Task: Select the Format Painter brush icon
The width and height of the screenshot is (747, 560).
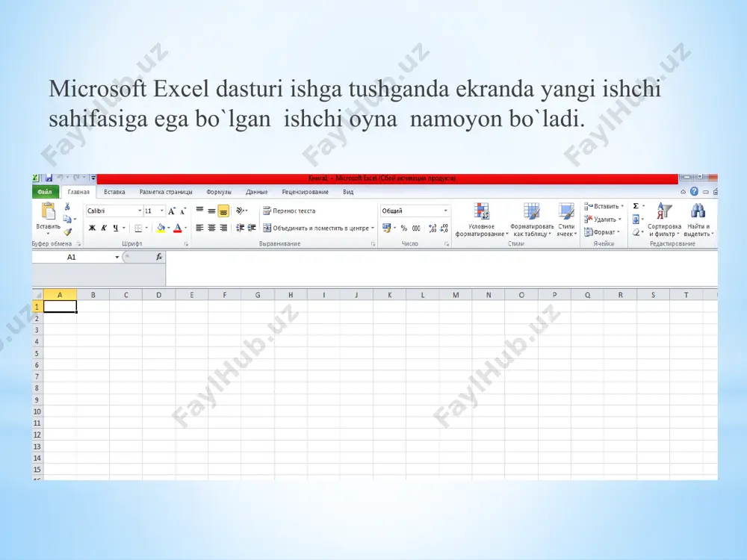Action: pyautogui.click(x=68, y=231)
